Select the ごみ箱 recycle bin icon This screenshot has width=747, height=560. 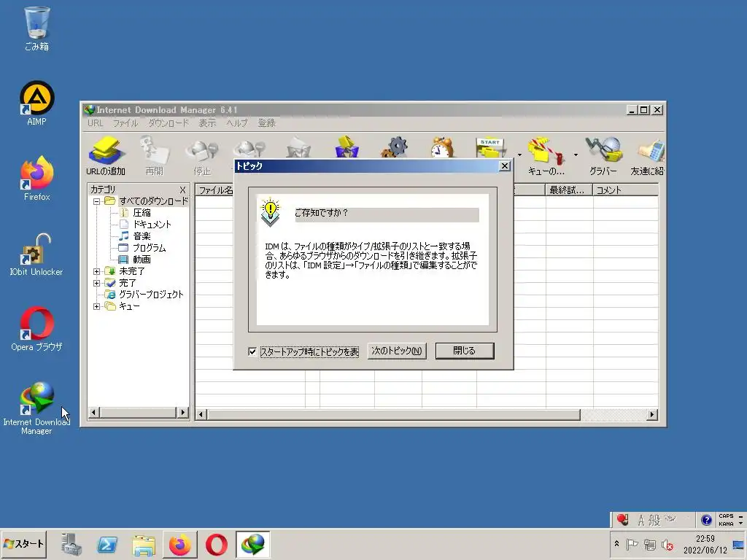[x=36, y=28]
